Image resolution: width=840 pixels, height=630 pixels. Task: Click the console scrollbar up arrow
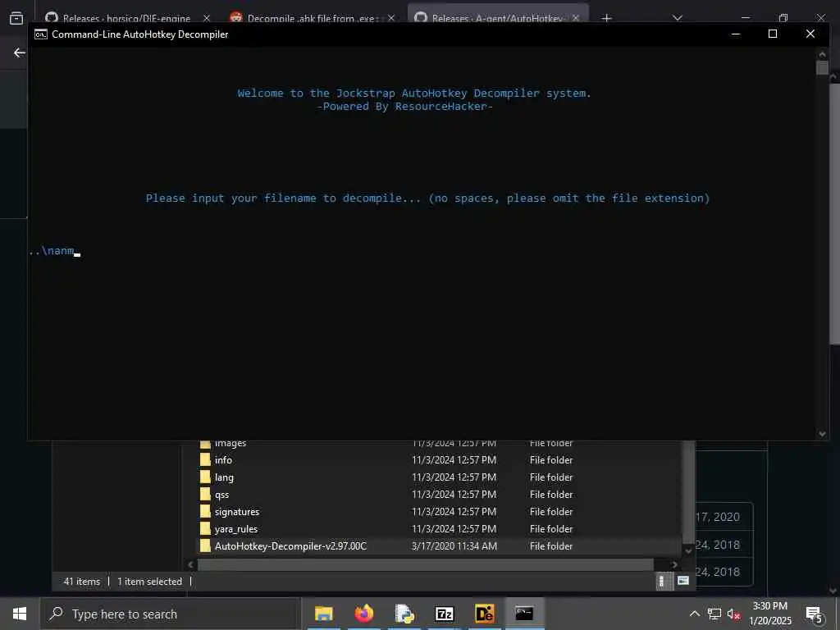(822, 54)
